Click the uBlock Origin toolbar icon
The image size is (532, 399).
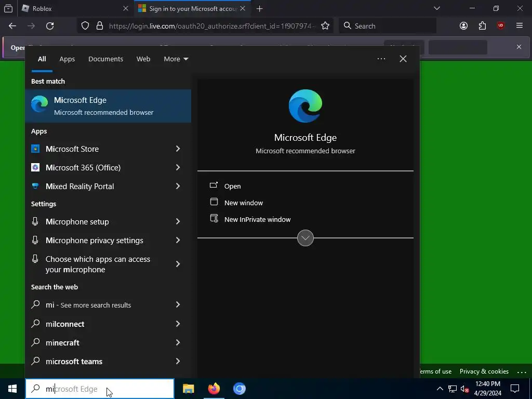click(x=501, y=26)
